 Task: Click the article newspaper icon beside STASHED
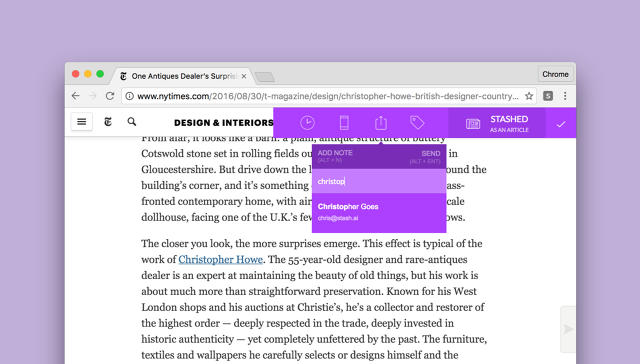473,123
